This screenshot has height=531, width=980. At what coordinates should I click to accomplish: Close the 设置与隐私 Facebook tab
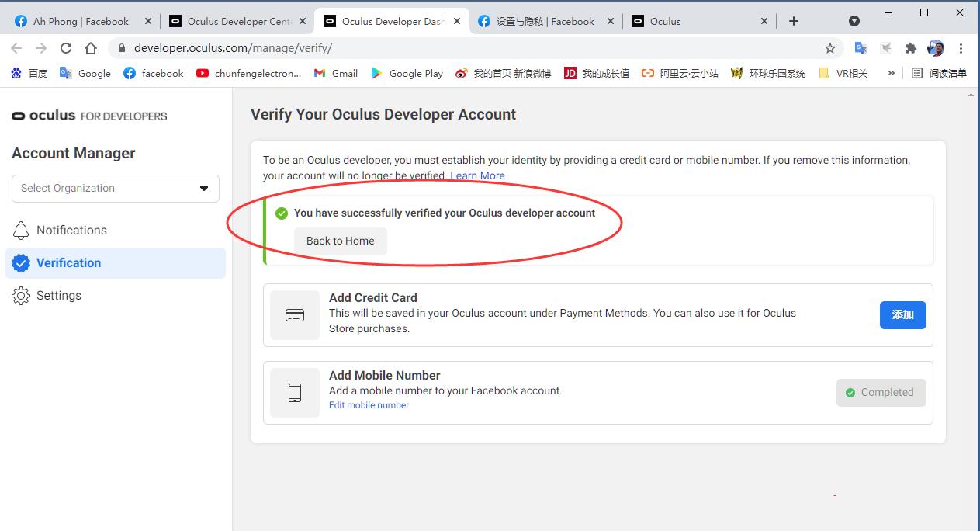(x=611, y=21)
